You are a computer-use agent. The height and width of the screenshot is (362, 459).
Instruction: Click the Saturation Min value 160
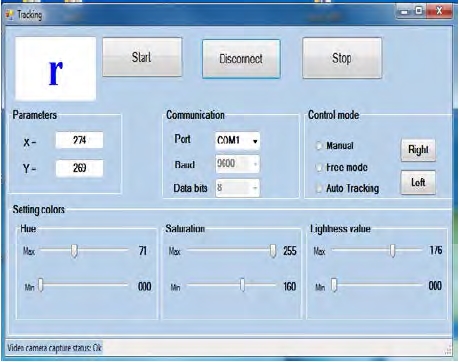pyautogui.click(x=290, y=286)
